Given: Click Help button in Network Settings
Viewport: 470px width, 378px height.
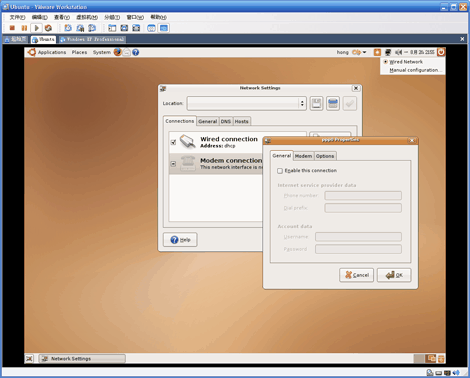Looking at the screenshot, I should pyautogui.click(x=180, y=240).
